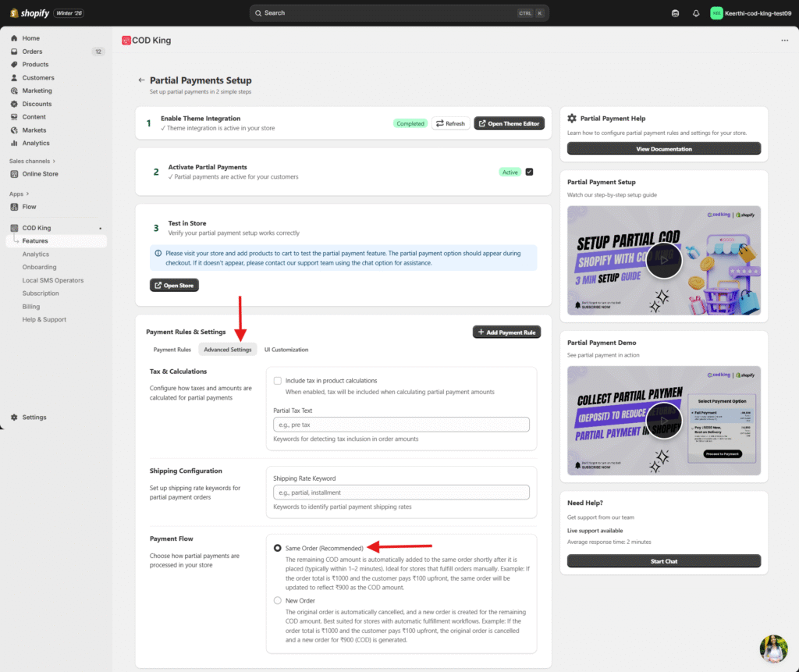This screenshot has height=672, width=799.
Task: Open Orders in the sidebar
Action: coord(32,52)
